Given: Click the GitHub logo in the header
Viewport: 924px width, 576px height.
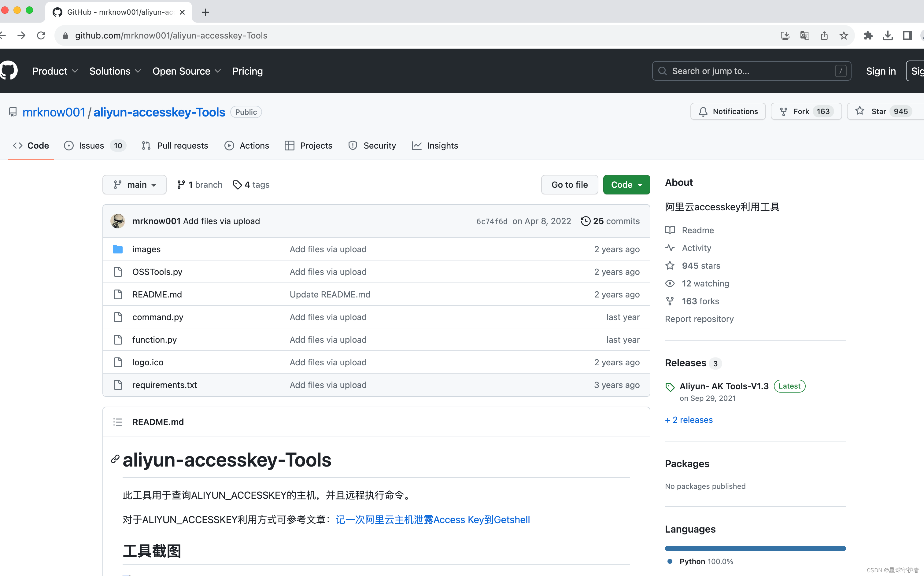Looking at the screenshot, I should (x=9, y=70).
